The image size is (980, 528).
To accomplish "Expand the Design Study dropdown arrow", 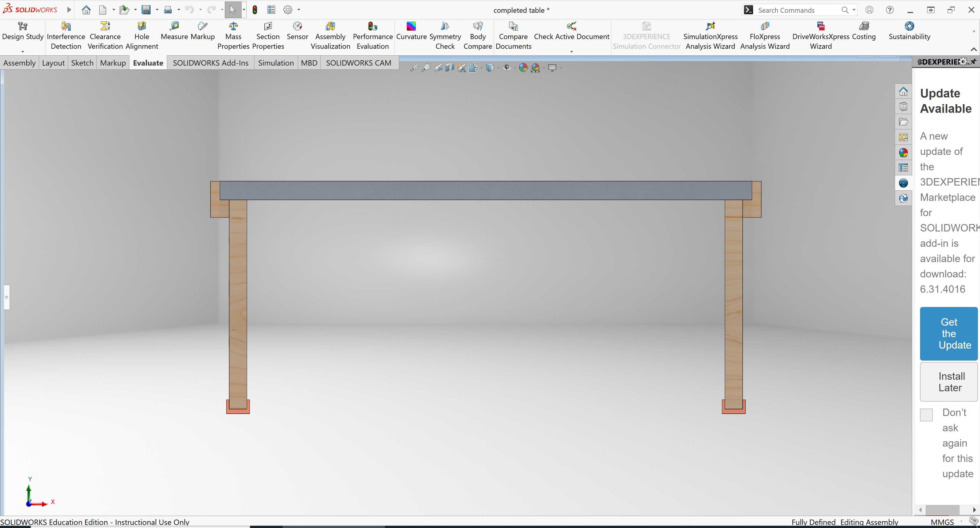I will (22, 51).
